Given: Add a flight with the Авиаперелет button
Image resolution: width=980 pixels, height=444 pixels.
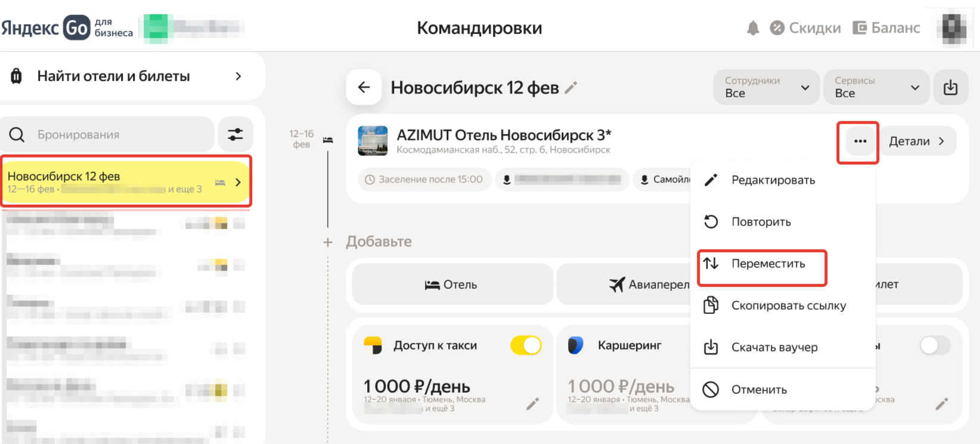Looking at the screenshot, I should pyautogui.click(x=624, y=285).
